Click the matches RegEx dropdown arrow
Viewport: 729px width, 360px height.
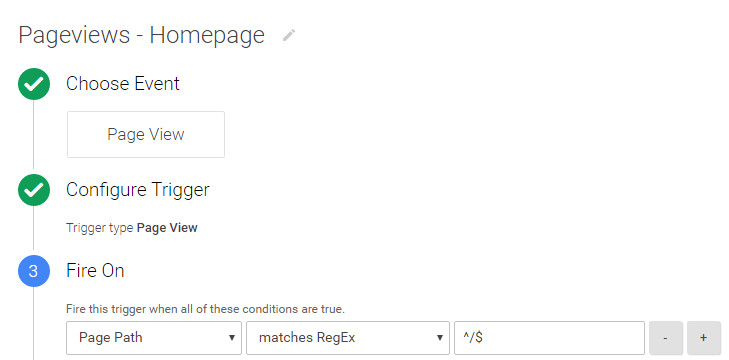439,338
